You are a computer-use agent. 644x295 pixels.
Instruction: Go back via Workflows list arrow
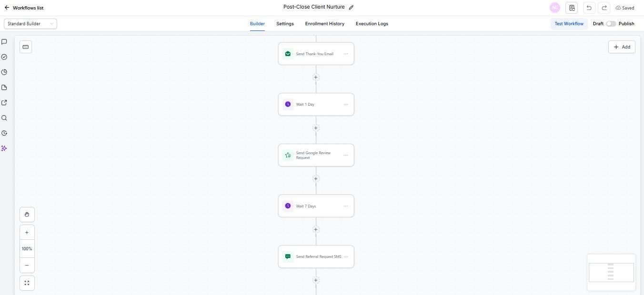pos(7,8)
